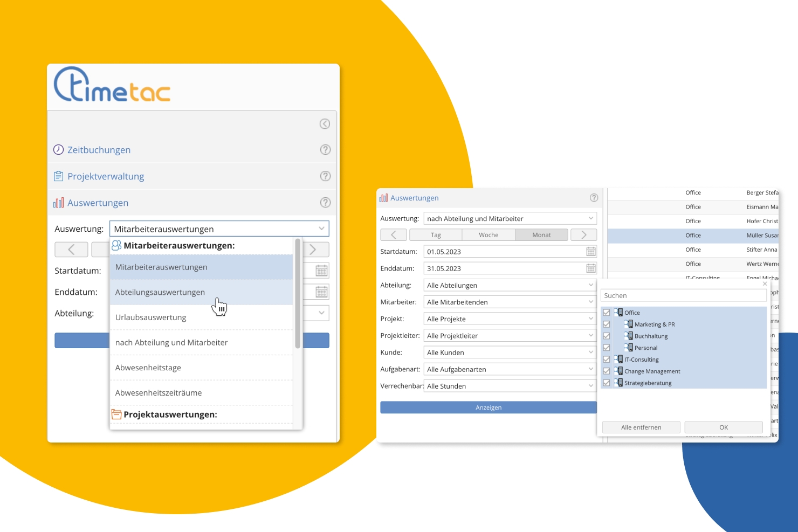Open the Alle Aufgabenarten dropdown
This screenshot has width=798, height=532.
[510, 369]
